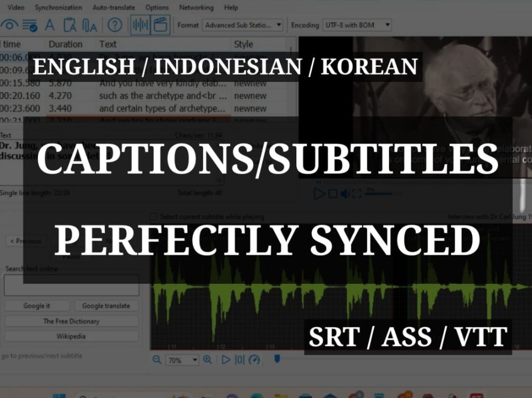Click the blue waveform position slider marker
This screenshot has height=398, width=532.
point(277,359)
